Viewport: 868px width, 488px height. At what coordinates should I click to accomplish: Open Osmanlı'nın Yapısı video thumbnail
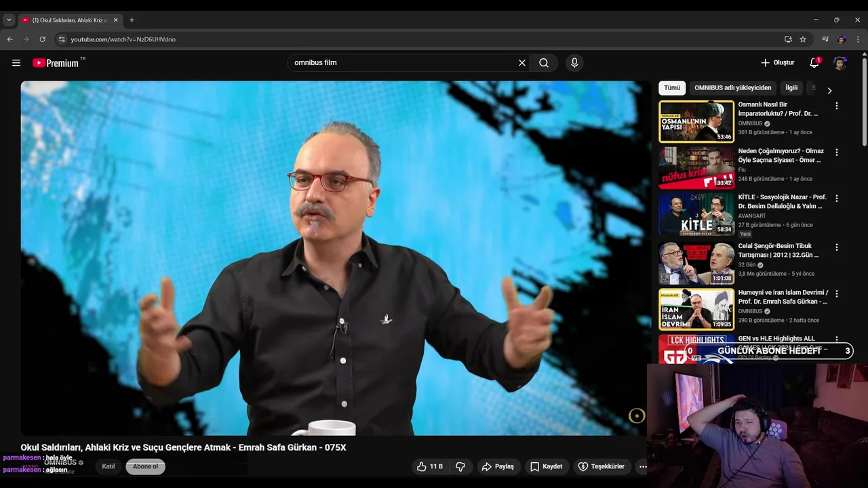[x=696, y=122]
